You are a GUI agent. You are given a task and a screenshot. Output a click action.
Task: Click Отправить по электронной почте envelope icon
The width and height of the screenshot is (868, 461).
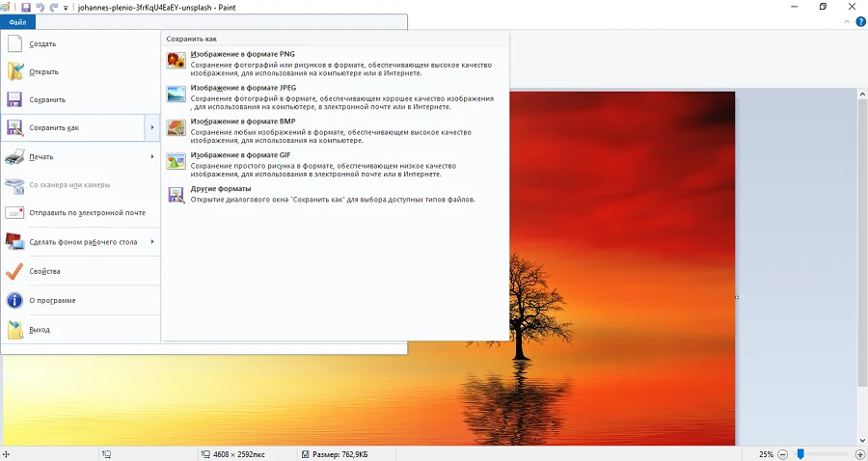pyautogui.click(x=15, y=212)
